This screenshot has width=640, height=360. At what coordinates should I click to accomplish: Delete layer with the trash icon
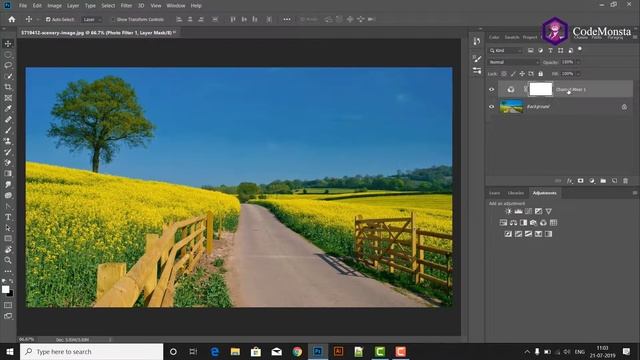tap(626, 180)
